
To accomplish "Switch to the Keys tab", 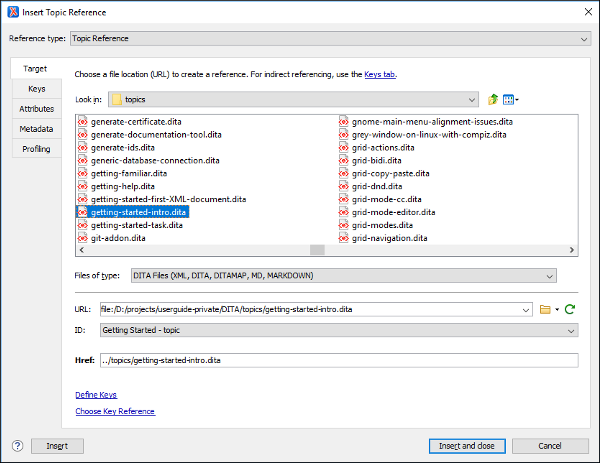I will coord(36,89).
